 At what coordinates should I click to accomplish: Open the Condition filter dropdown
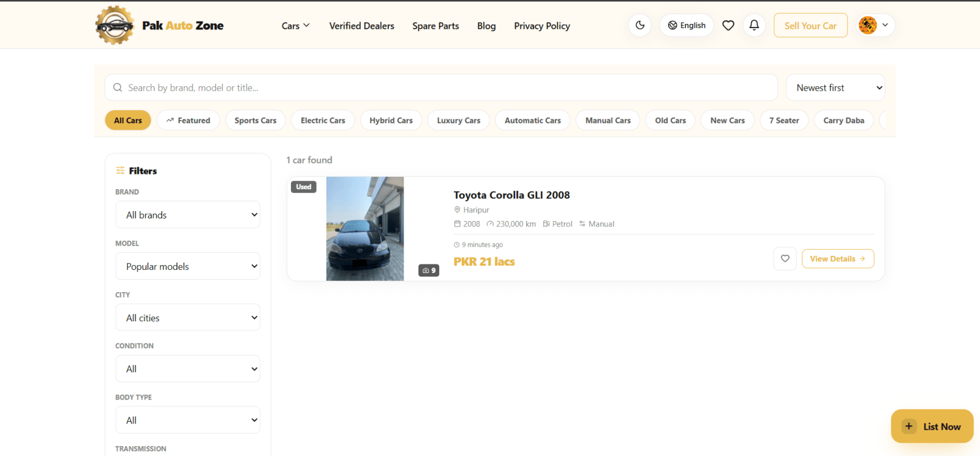188,369
